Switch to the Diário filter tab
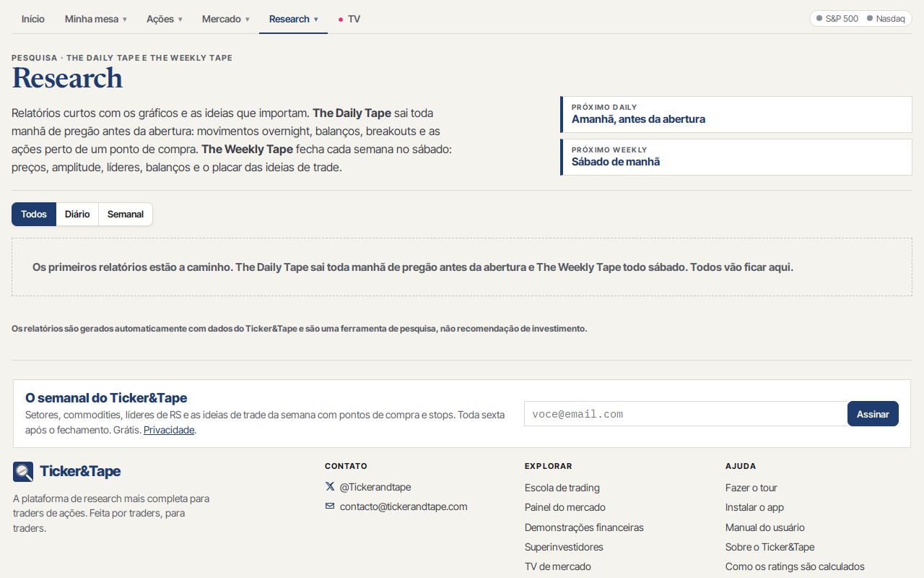The image size is (924, 578). tap(77, 214)
